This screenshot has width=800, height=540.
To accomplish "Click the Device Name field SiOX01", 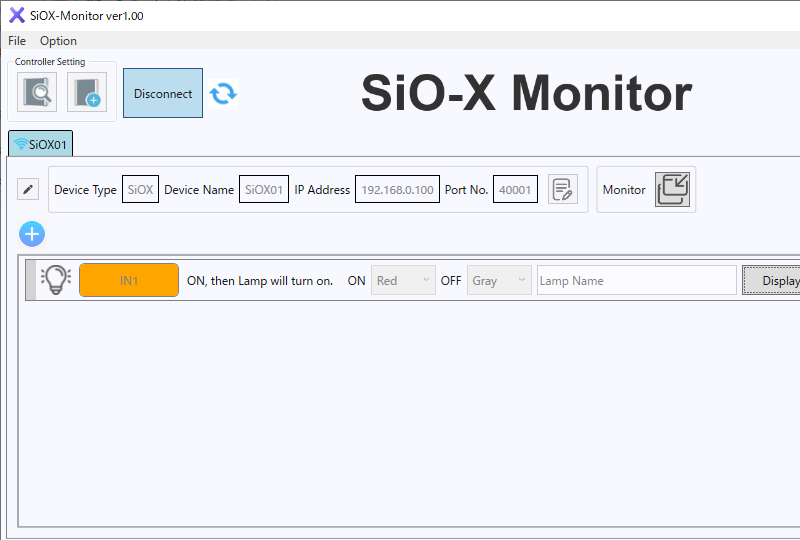I will tap(264, 189).
